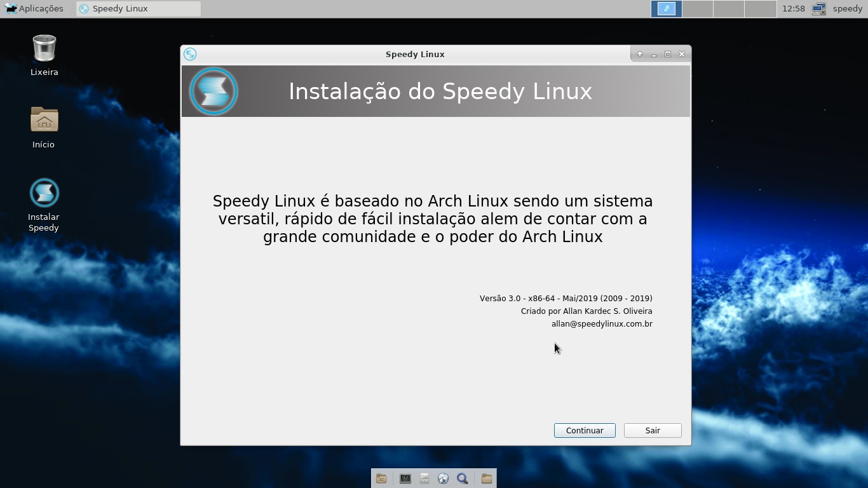
Task: Shade window with the up-arrow titlebar button
Action: tap(640, 54)
